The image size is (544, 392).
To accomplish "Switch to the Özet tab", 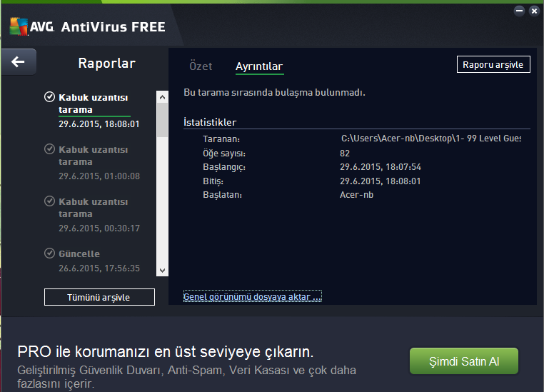I will (201, 66).
